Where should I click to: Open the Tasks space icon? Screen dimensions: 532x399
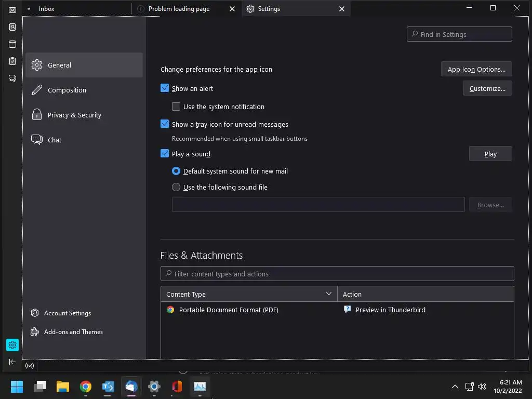click(12, 61)
